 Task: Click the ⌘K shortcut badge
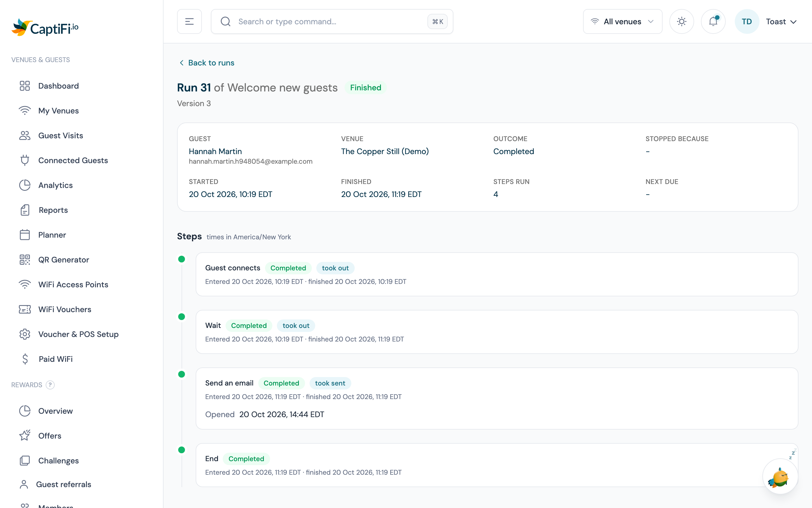click(x=437, y=21)
